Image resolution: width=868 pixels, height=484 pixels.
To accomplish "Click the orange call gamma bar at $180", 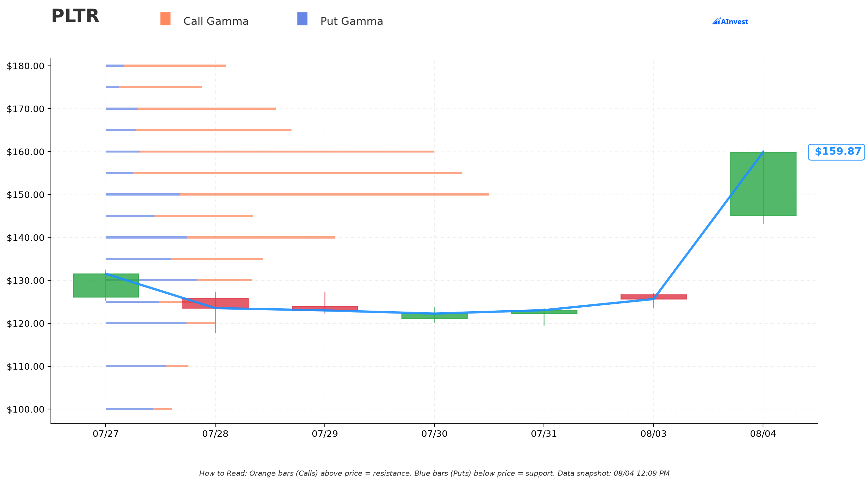I will tap(174, 66).
